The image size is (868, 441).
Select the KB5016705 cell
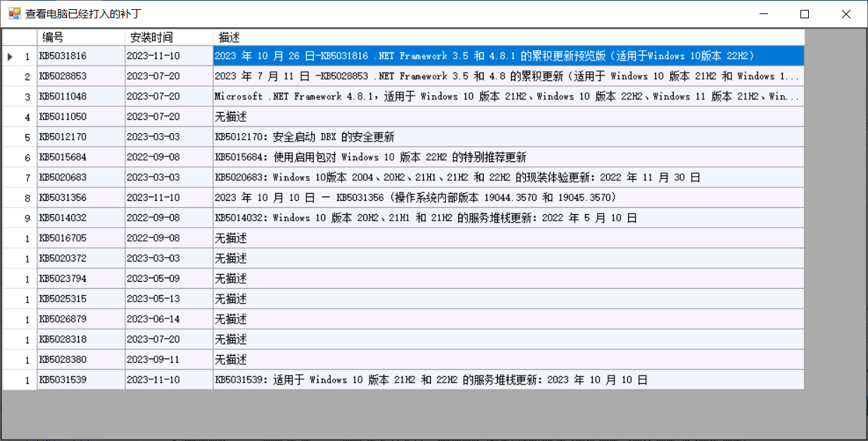click(x=81, y=238)
